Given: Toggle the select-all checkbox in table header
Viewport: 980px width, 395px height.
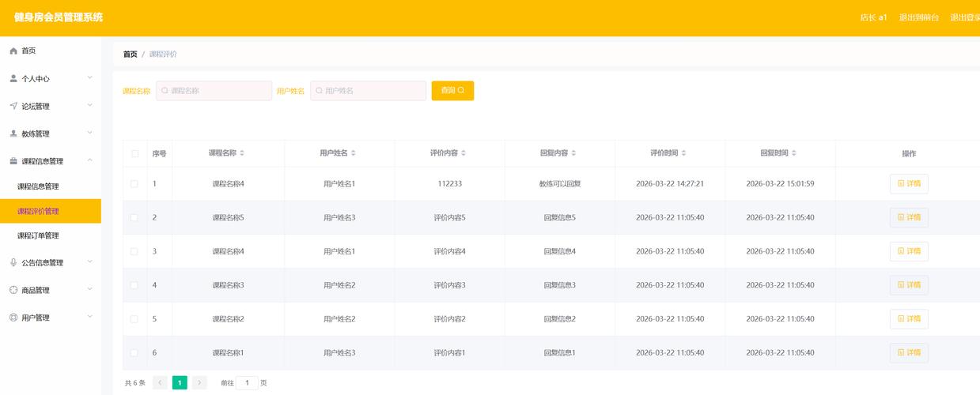Looking at the screenshot, I should pyautogui.click(x=134, y=153).
